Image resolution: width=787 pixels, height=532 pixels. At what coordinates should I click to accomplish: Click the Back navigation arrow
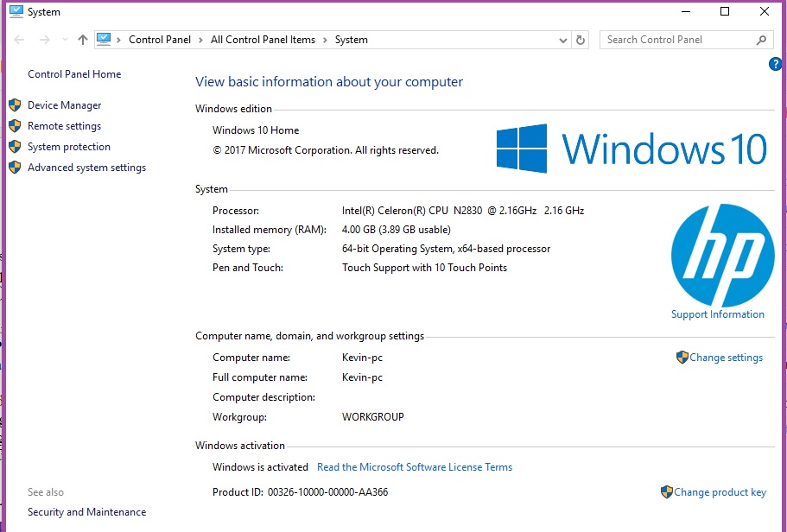click(19, 40)
